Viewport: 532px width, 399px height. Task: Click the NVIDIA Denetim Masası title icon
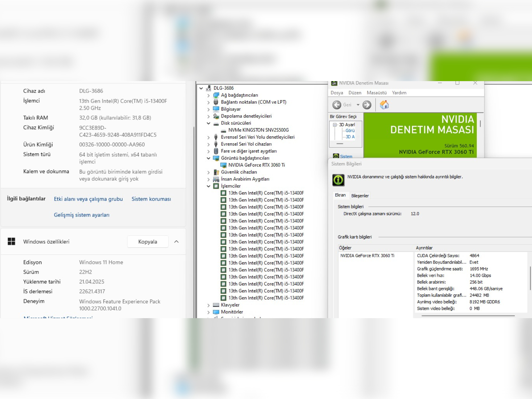point(334,83)
